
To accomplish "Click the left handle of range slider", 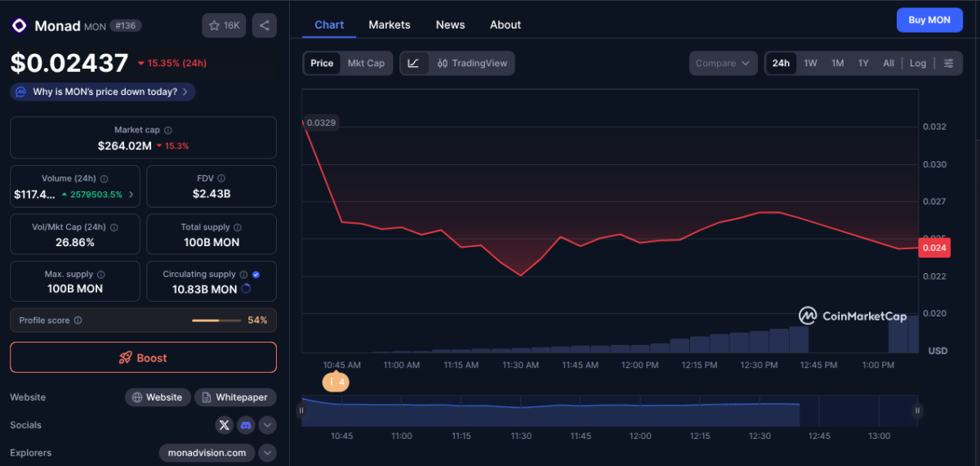I will coord(302,410).
